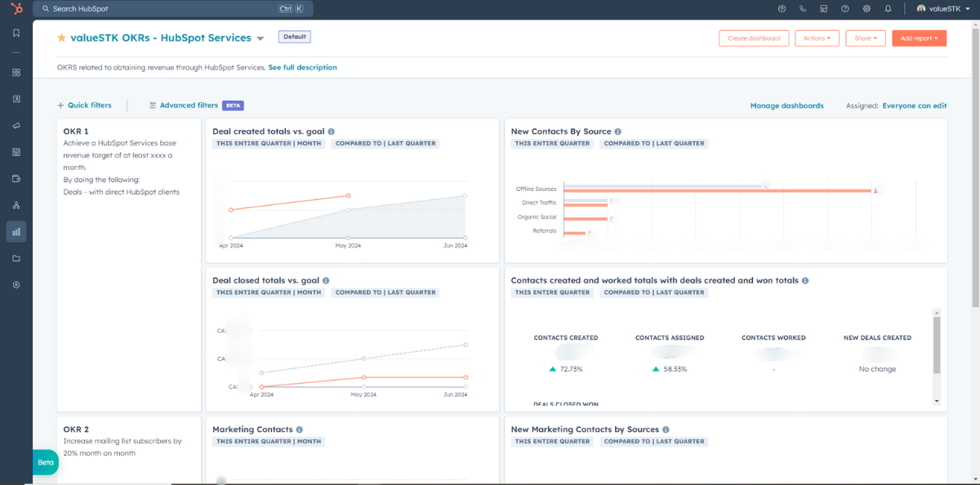The width and height of the screenshot is (980, 485).
Task: Show info for Deal created totals vs. goal
Action: (x=331, y=131)
